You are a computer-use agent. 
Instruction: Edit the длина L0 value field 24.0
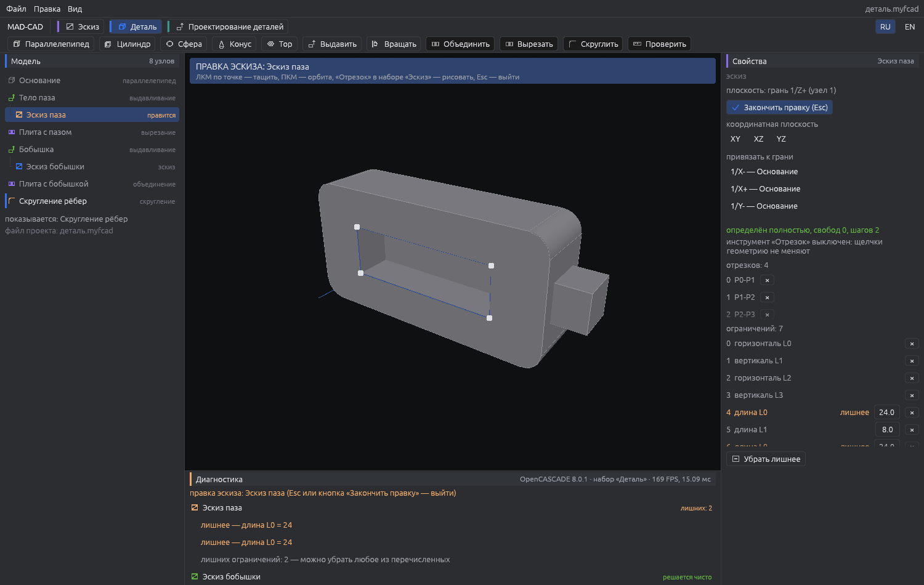(x=887, y=413)
